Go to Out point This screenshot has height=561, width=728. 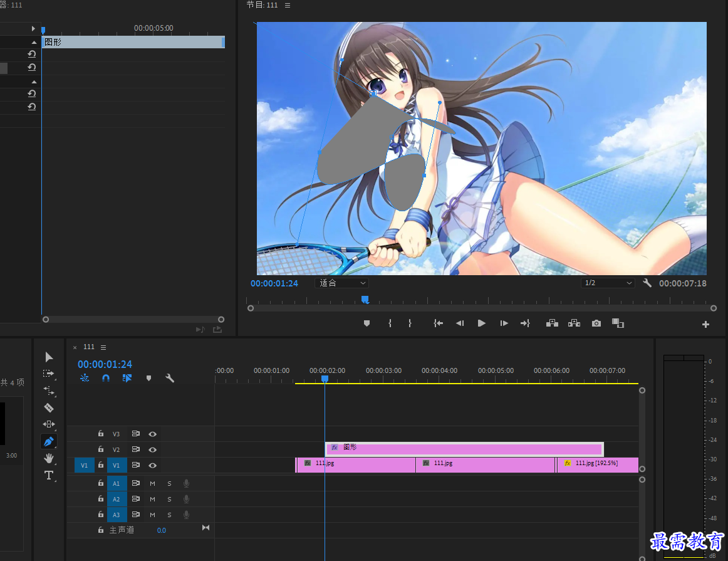point(525,323)
